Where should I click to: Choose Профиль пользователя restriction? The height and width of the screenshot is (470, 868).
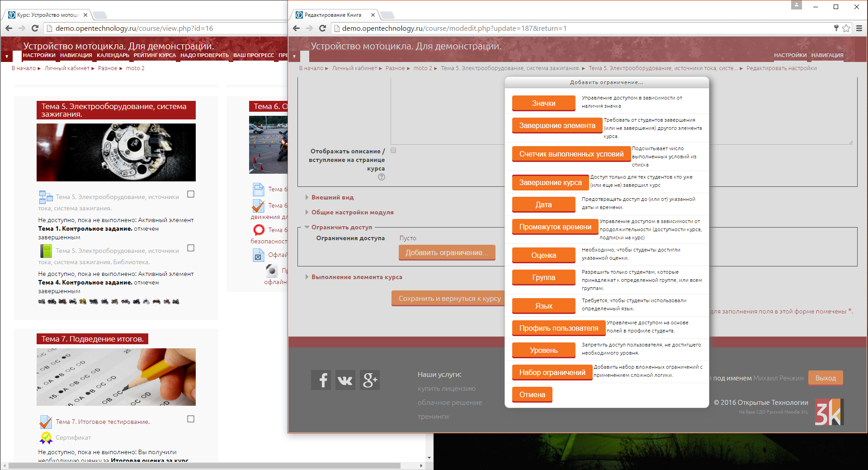pyautogui.click(x=559, y=328)
